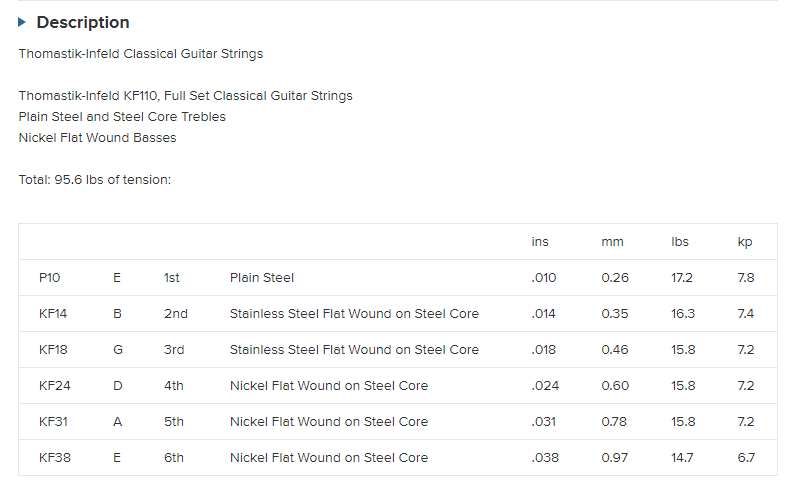
Task: Click the 'Plain Steel' description cell
Action: (262, 278)
